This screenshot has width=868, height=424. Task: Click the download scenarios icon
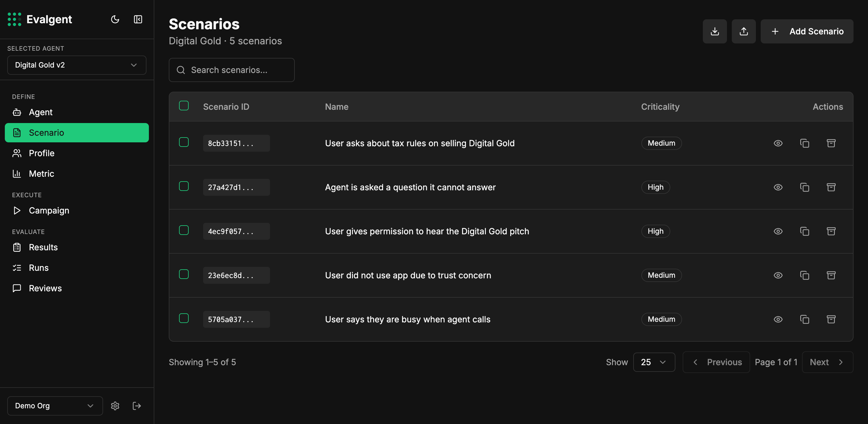pyautogui.click(x=714, y=31)
